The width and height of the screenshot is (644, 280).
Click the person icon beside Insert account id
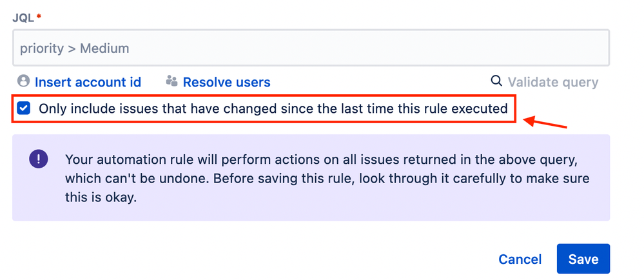24,81
